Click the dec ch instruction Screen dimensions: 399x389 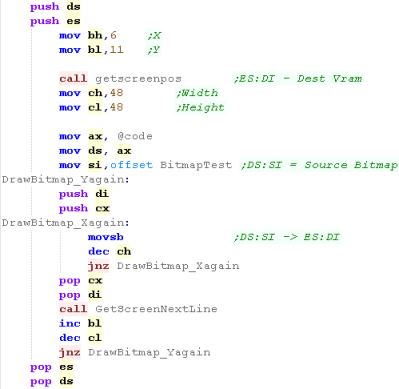109,251
